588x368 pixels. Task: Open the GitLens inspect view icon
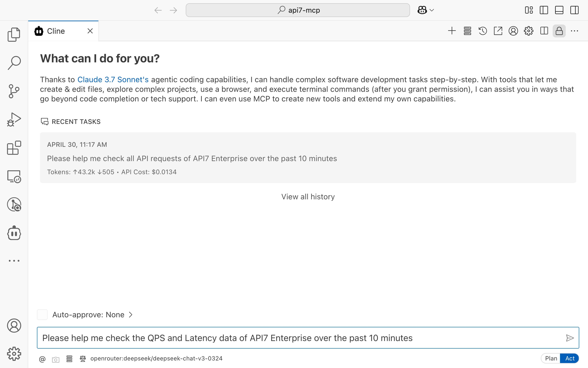[x=14, y=204]
